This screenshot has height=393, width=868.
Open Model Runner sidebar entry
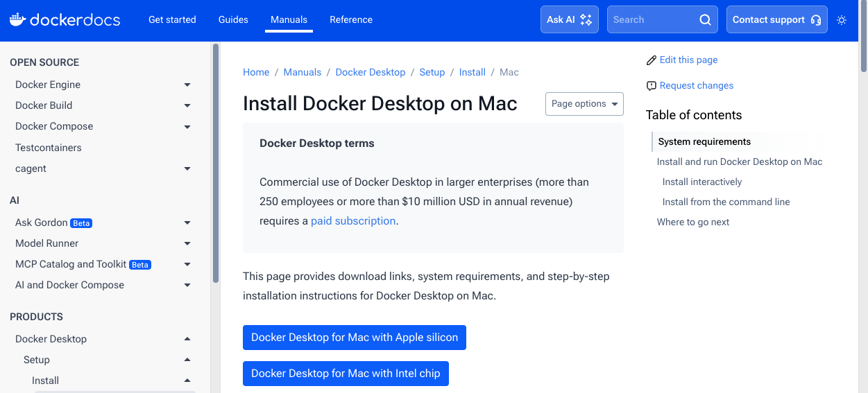[x=47, y=243]
